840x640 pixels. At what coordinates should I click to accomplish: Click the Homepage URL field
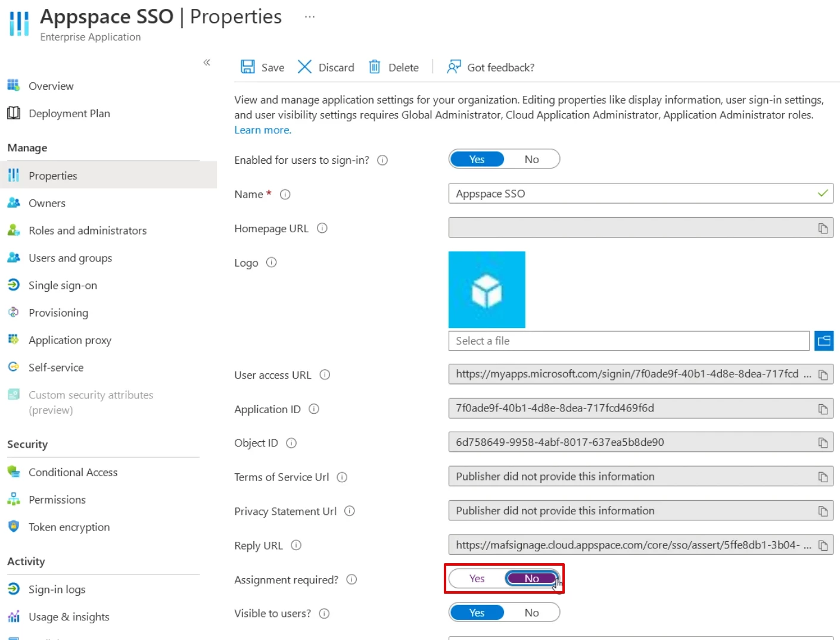640,228
